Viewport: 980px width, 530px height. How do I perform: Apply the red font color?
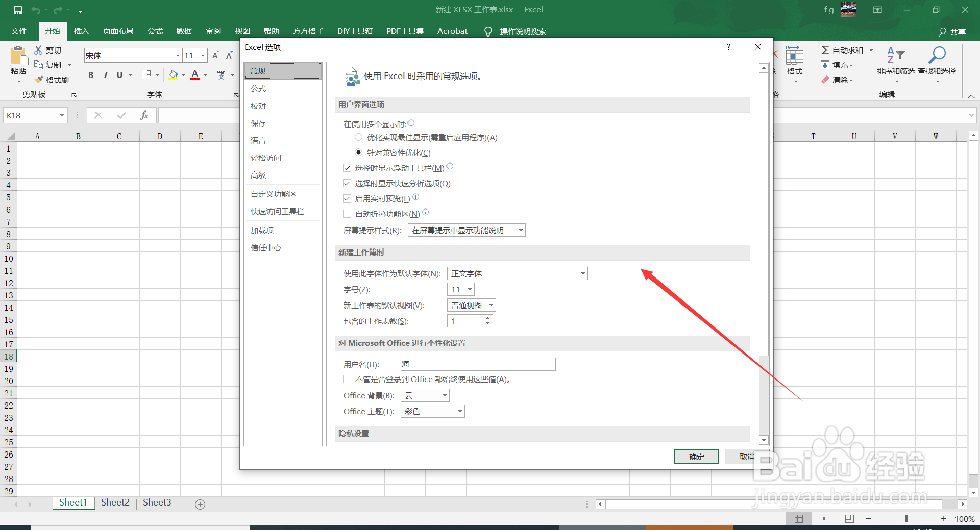coord(195,75)
